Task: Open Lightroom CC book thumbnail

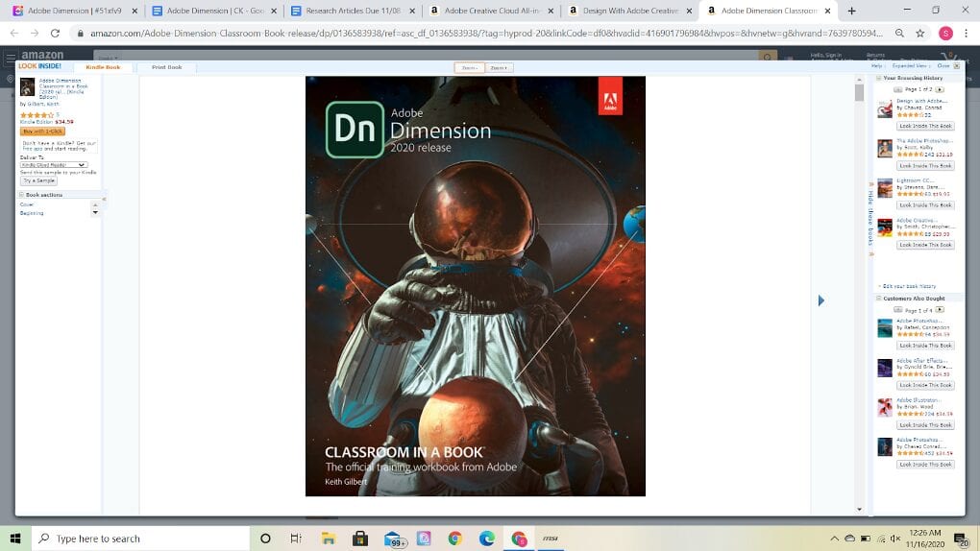Action: pos(884,188)
